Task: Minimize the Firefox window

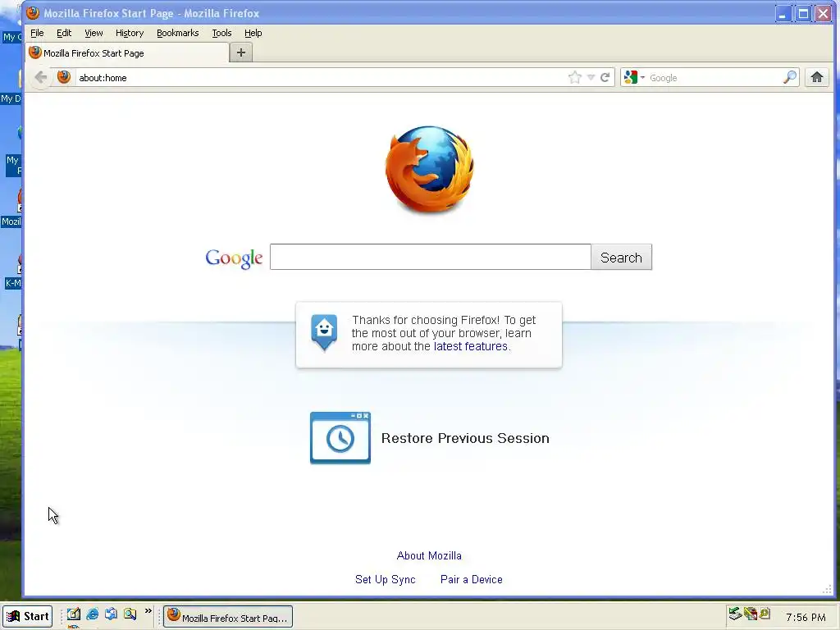Action: 783,14
